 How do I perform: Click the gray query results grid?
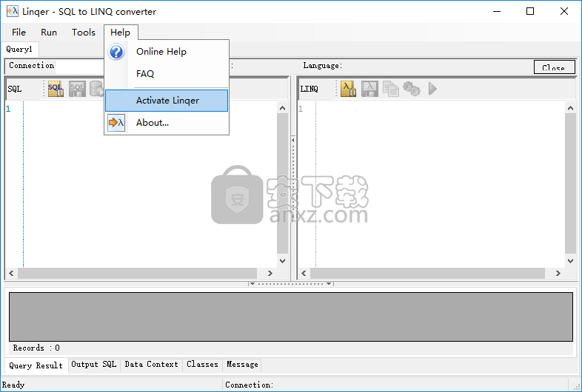290,317
